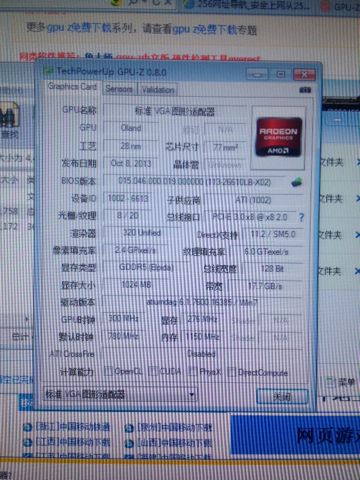This screenshot has width=360, height=480.
Task: Click the blue 网页游 banner in the browser
Action: point(295,435)
